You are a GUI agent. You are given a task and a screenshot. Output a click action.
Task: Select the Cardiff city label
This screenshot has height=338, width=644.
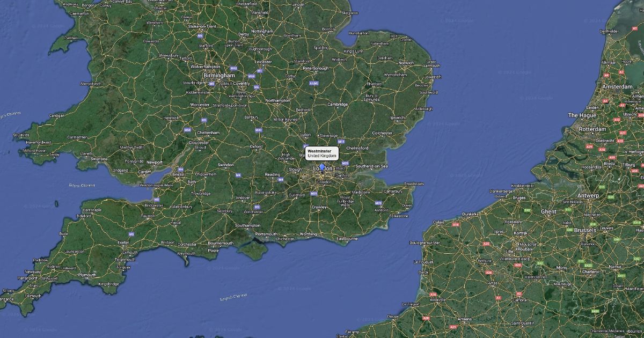coord(144,172)
